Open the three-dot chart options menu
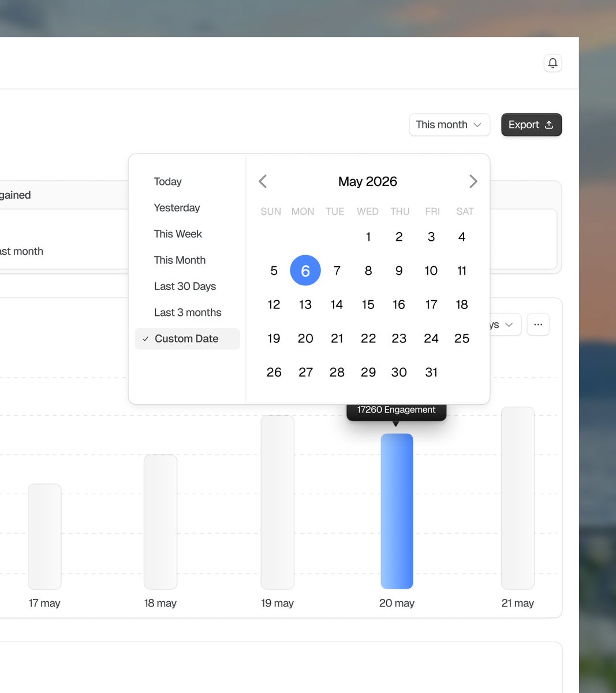Viewport: 616px width, 693px height. [538, 325]
